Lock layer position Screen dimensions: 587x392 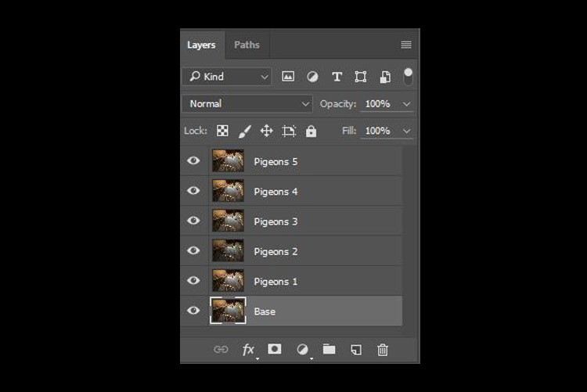coord(266,131)
